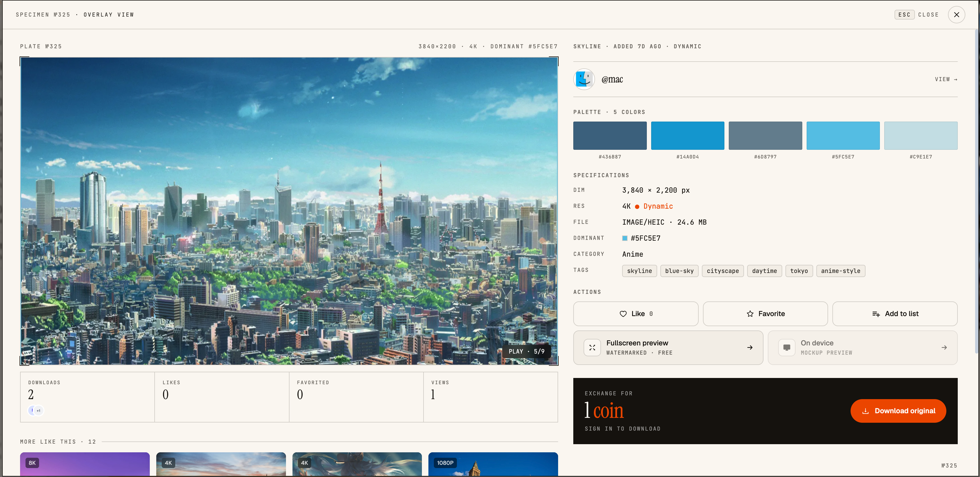Click Download original button
The width and height of the screenshot is (980, 477).
(898, 411)
